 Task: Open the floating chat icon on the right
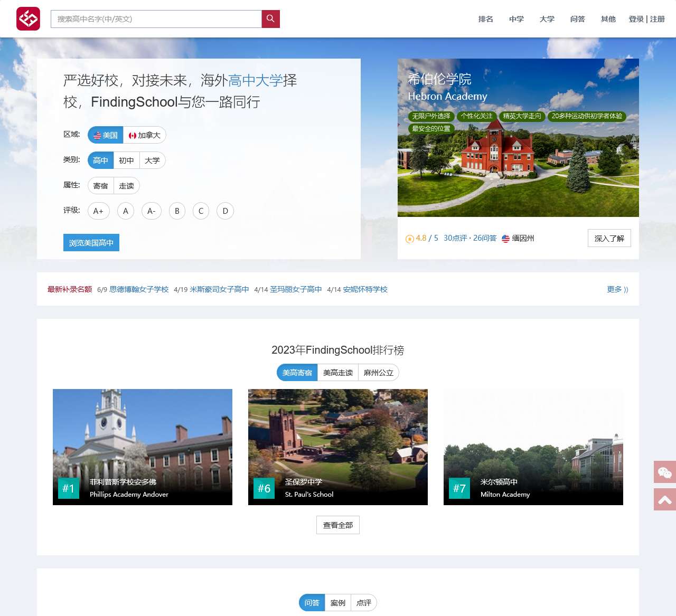point(665,472)
